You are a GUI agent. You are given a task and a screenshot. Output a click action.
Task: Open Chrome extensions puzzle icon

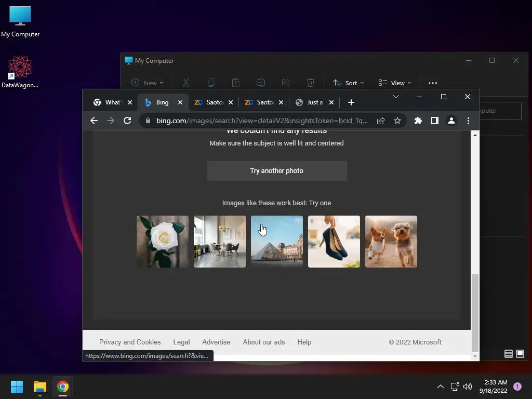click(x=418, y=121)
